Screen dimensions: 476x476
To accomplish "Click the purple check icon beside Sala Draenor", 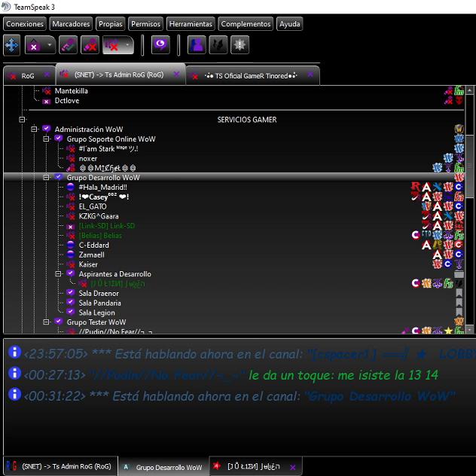I will [x=71, y=293].
